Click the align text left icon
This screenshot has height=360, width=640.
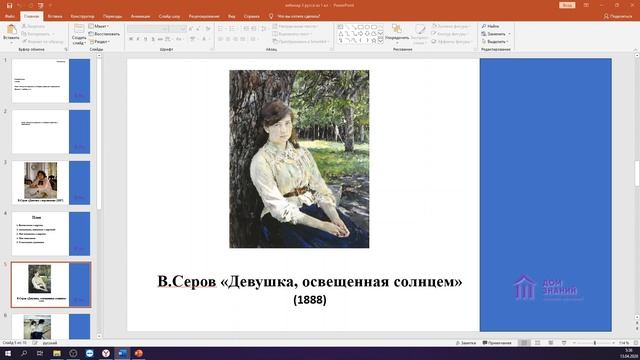click(220, 39)
